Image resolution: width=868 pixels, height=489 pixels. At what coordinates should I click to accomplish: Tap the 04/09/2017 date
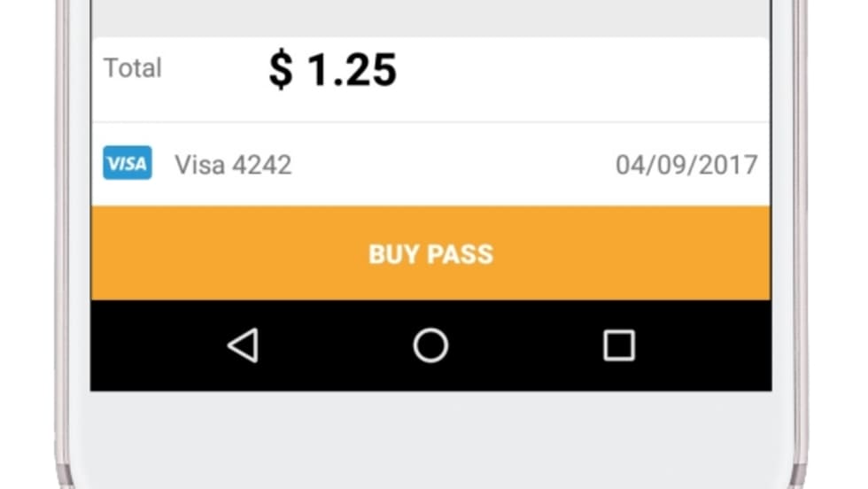click(x=686, y=165)
